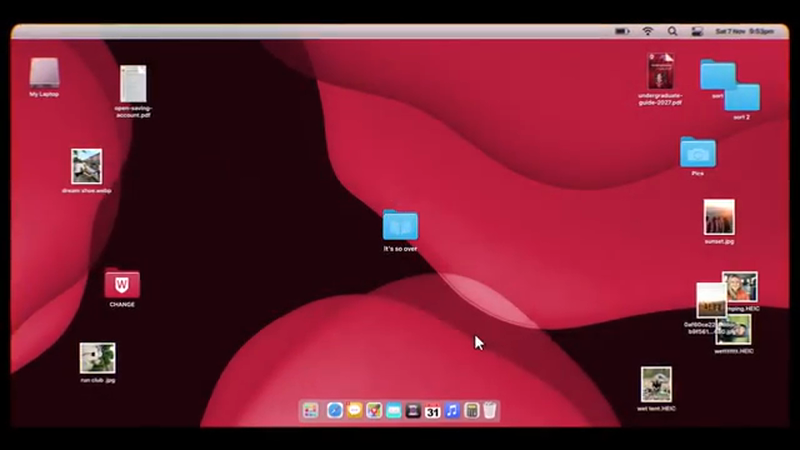This screenshot has height=450, width=800.
Task: Click the "sort 2" folder label
Action: 742,117
